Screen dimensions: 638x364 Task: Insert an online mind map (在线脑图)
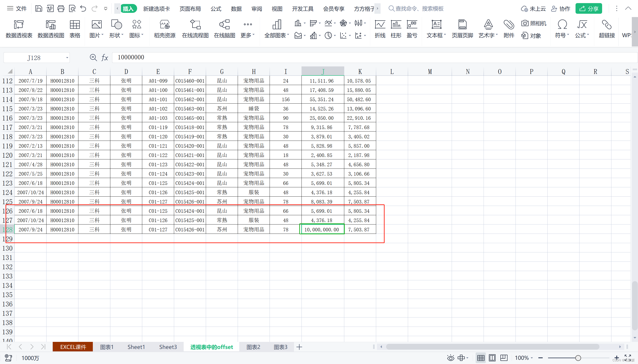(x=225, y=29)
